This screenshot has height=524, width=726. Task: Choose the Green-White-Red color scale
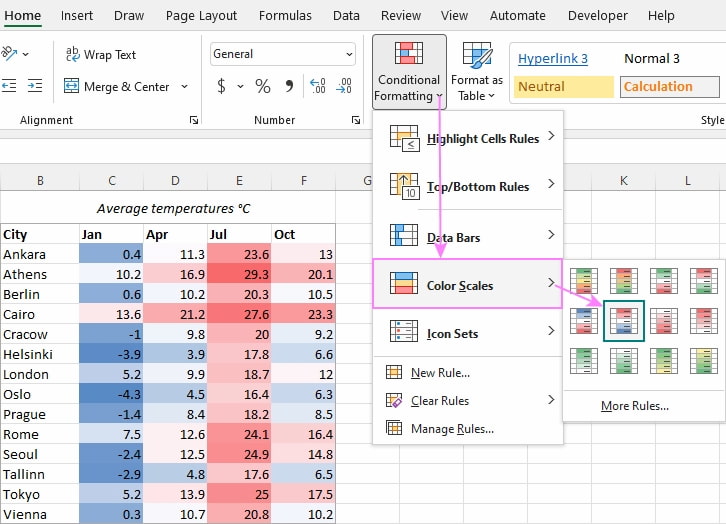click(663, 281)
